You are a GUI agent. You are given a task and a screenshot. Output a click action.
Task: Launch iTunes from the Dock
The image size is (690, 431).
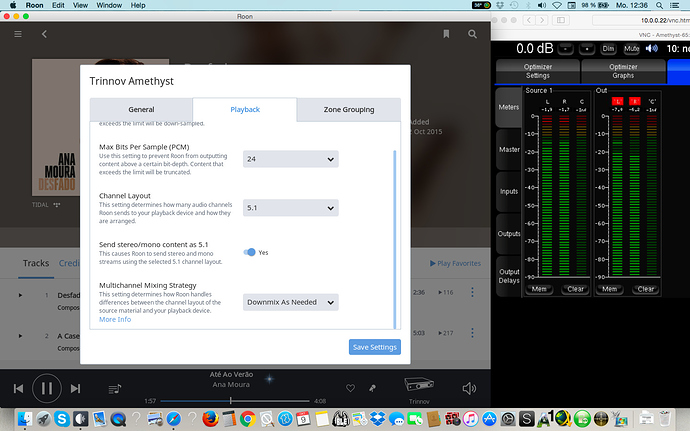click(470, 419)
